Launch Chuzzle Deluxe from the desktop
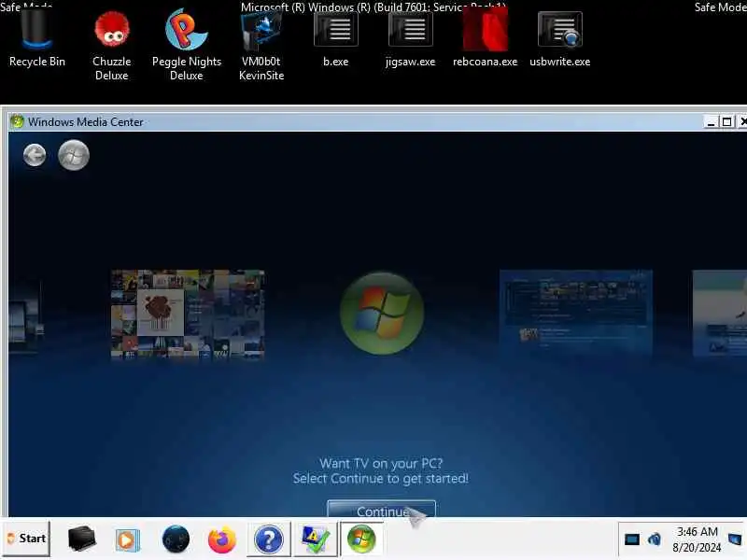Viewport: 747px width, 560px height. pos(111,46)
